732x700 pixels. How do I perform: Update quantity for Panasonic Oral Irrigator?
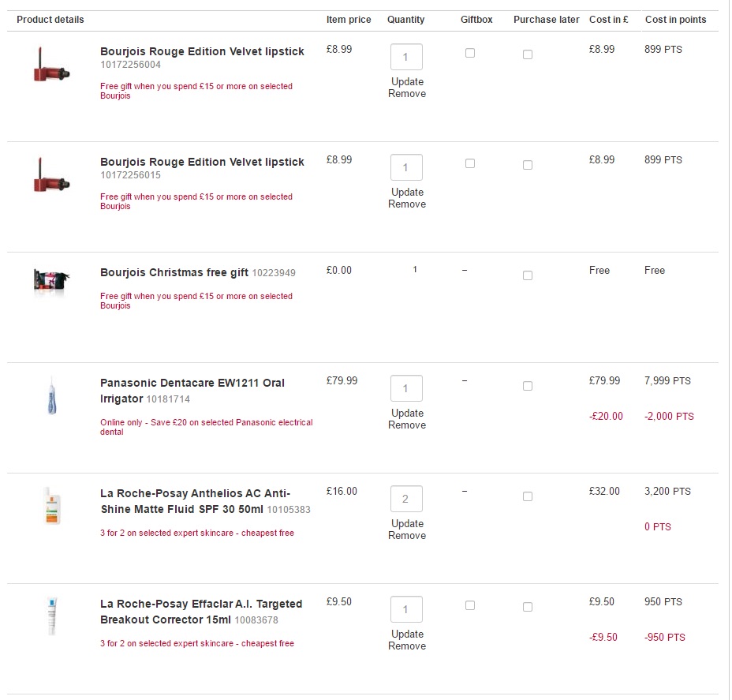coord(407,414)
